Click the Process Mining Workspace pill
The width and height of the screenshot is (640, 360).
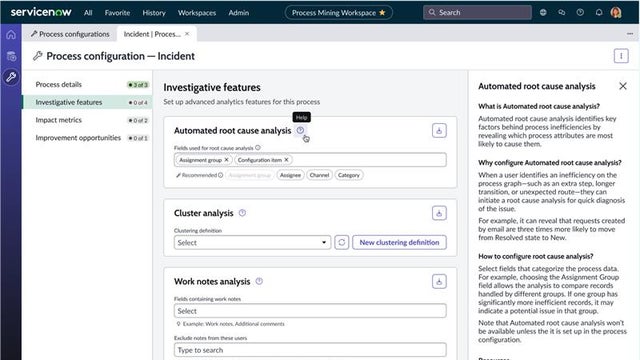338,13
